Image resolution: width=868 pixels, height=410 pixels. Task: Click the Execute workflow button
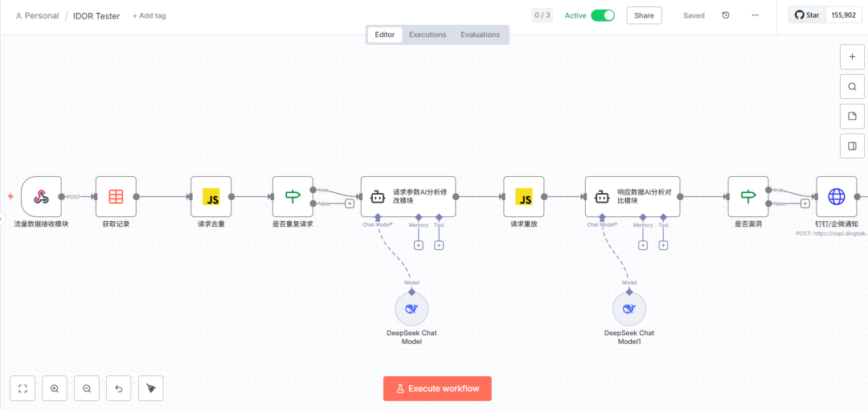pyautogui.click(x=437, y=388)
